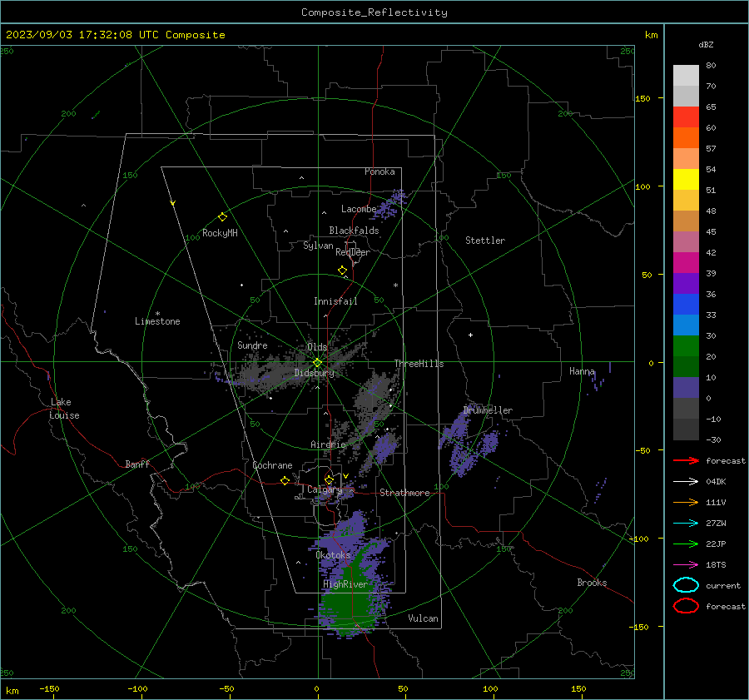Click the -150 tick on bottom axis
This screenshot has width=749, height=700.
[49, 689]
